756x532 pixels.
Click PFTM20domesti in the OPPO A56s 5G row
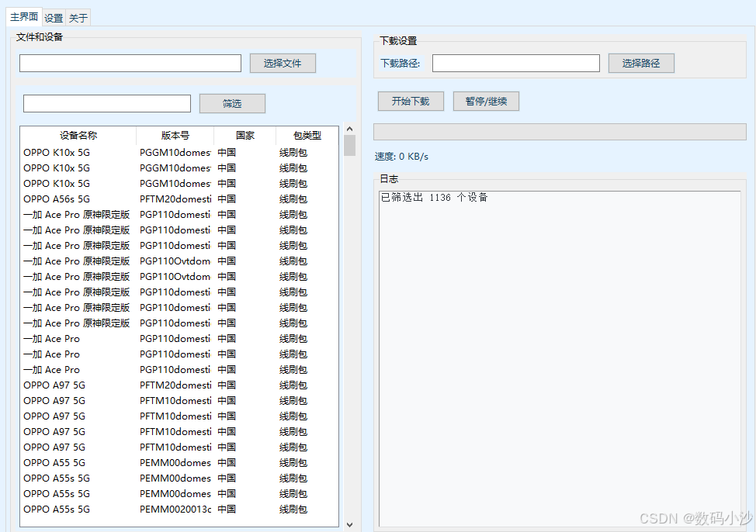coord(175,199)
